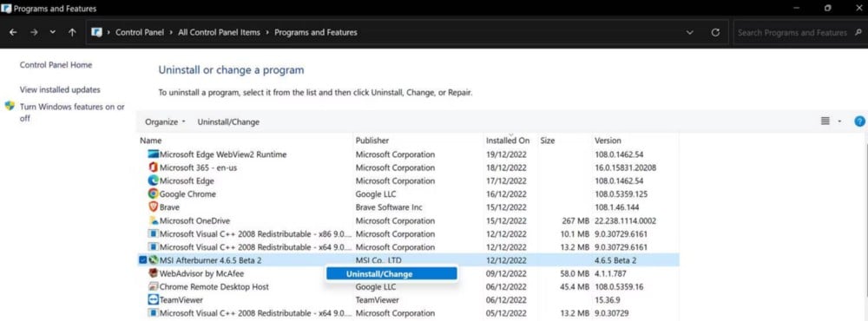Open the blue Help icon

(x=859, y=121)
